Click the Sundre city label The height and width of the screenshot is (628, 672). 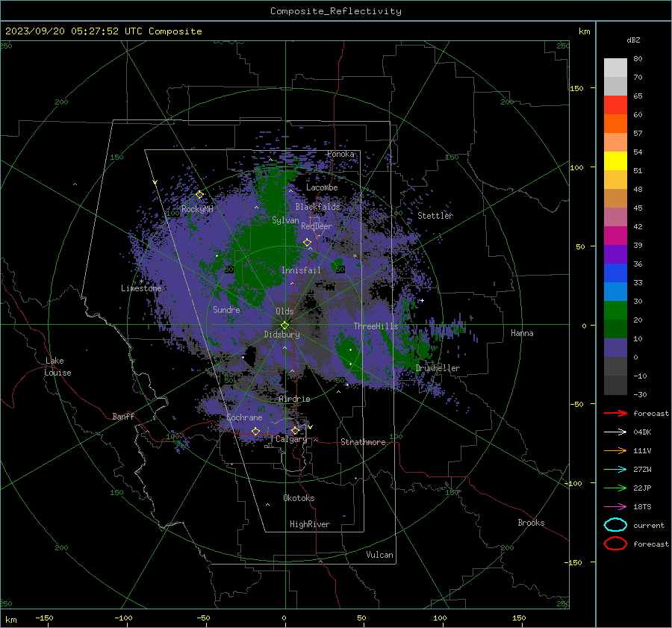[x=226, y=309]
